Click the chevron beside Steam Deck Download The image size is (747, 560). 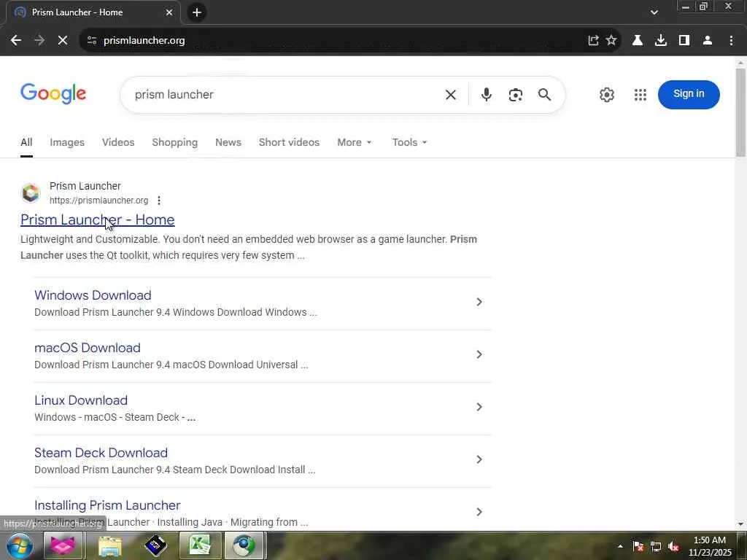pos(479,459)
